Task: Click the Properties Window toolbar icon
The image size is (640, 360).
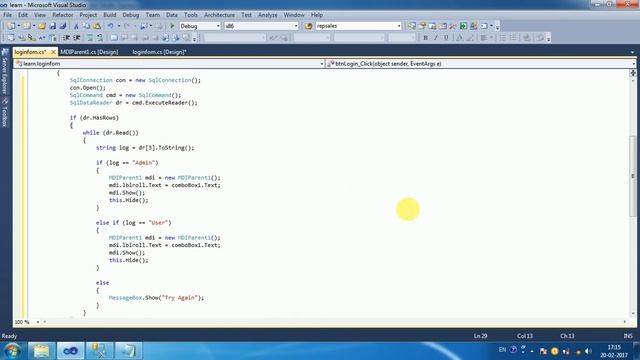Action: click(x=422, y=26)
